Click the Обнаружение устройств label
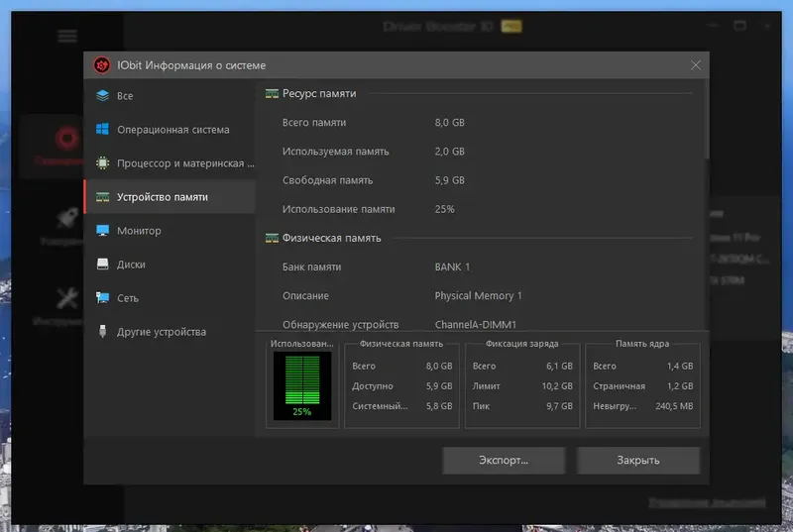This screenshot has height=532, width=793. (340, 325)
